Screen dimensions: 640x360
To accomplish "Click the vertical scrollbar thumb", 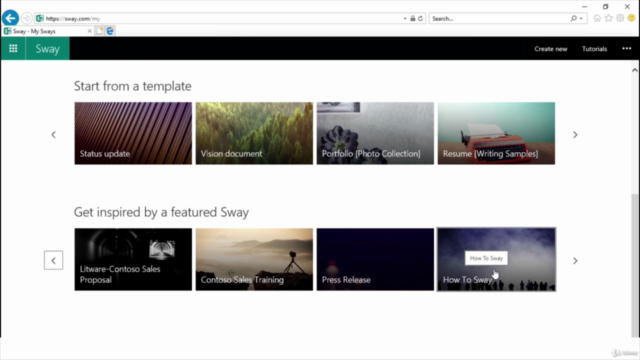I will pyautogui.click(x=635, y=265).
